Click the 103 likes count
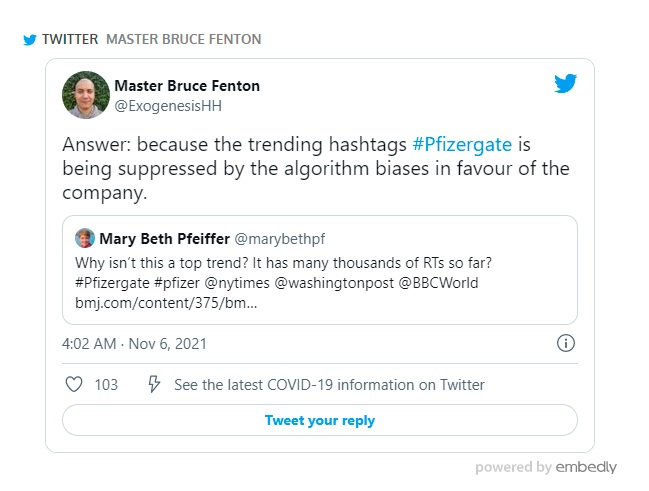 click(106, 384)
